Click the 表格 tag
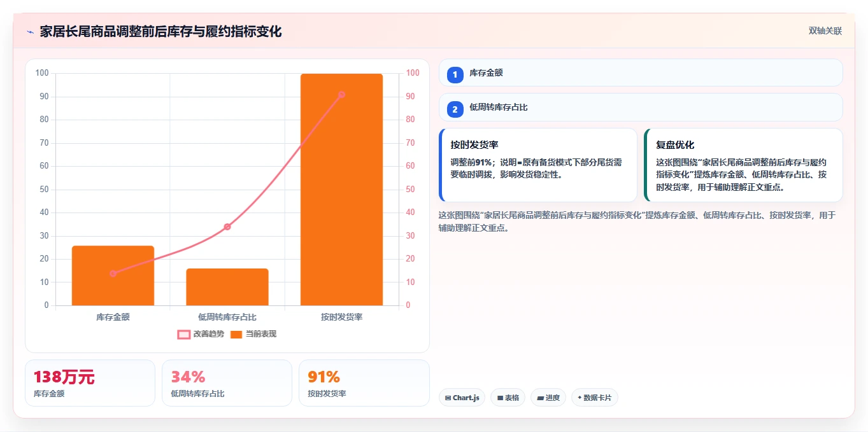Screen dimensions: 868x432 tap(508, 398)
